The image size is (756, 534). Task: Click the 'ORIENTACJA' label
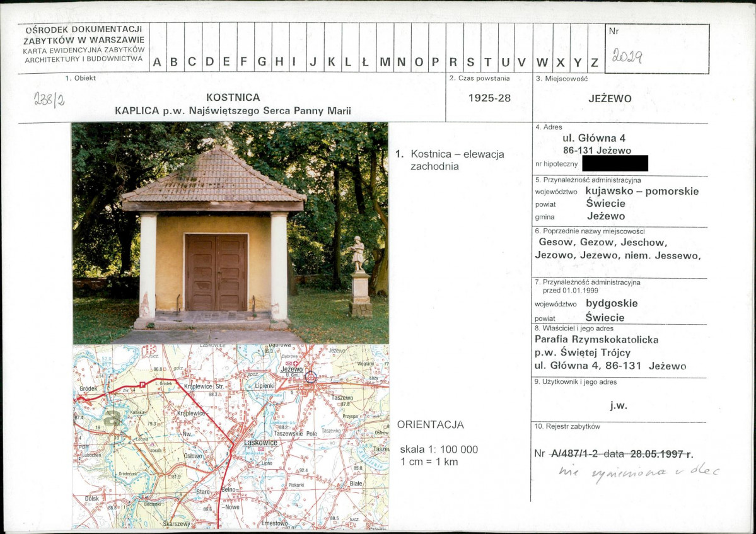(x=430, y=424)
